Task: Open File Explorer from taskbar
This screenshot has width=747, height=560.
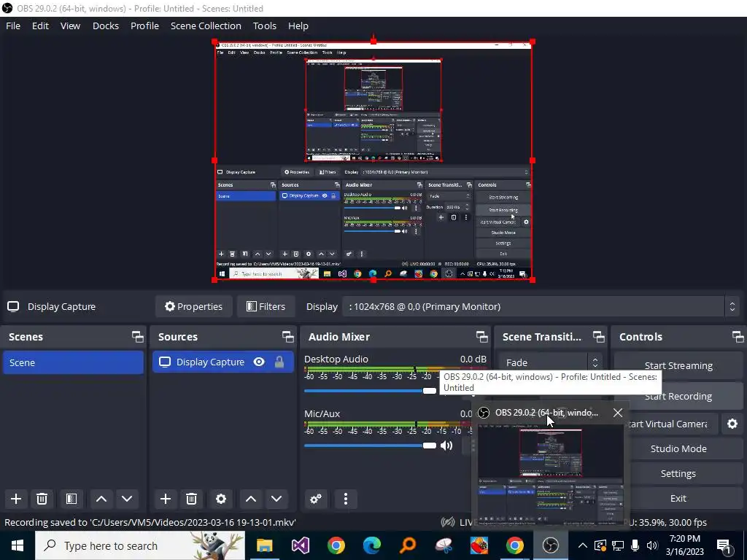Action: pos(264,545)
